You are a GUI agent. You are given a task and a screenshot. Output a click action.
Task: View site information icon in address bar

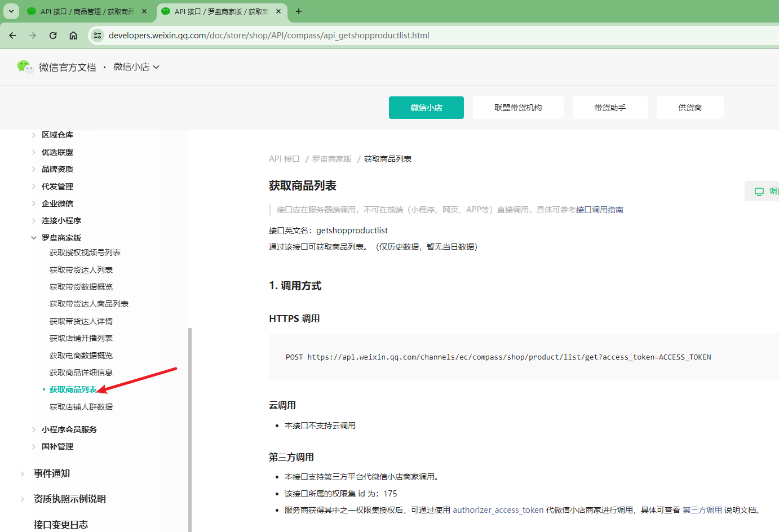(x=98, y=36)
